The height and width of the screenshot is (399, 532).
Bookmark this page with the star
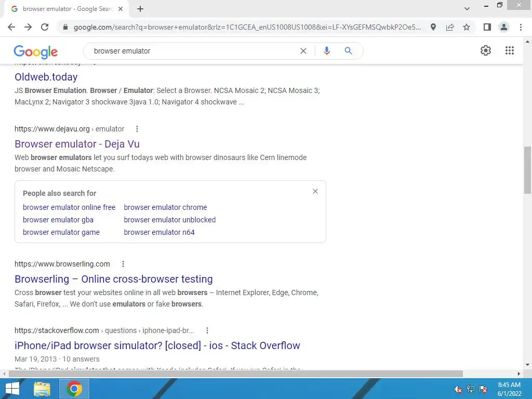tap(467, 27)
